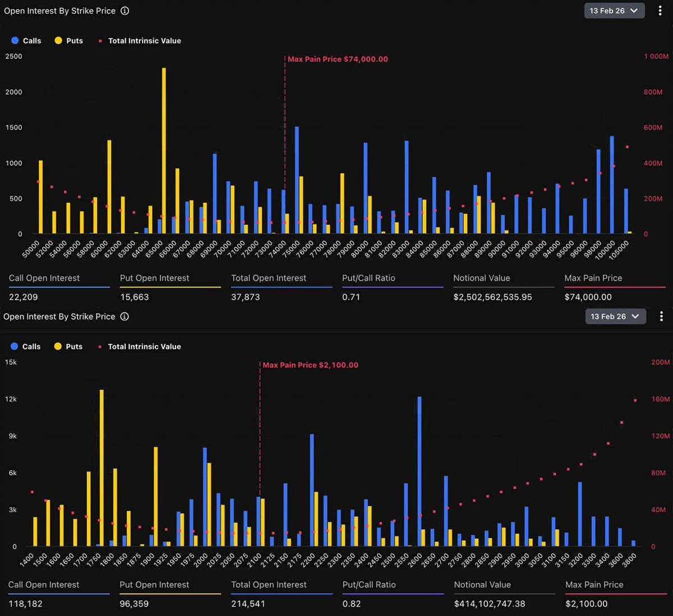Toggle Total Intrinsic Value in bottom chart legend
The width and height of the screenshot is (673, 616).
(x=139, y=346)
